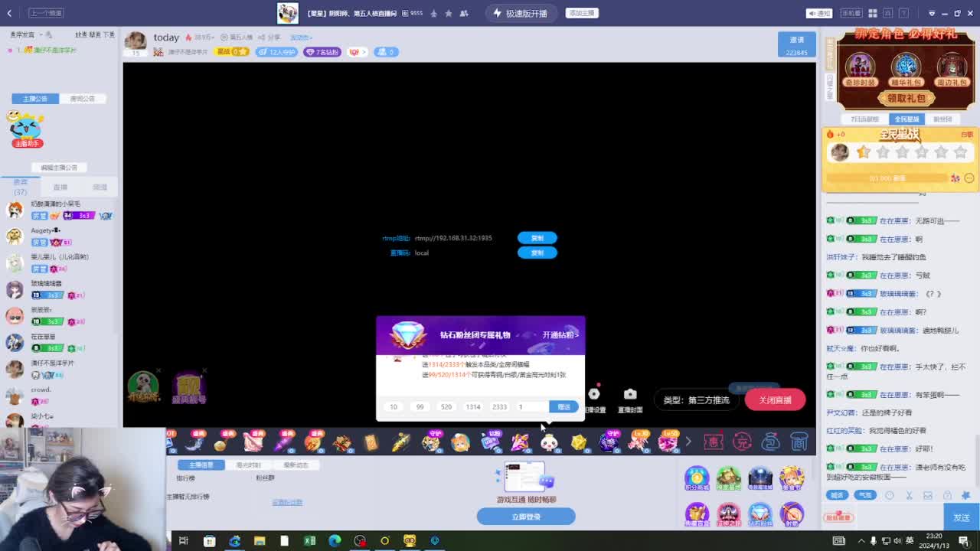Open the 主播信息 tab below the stream
The height and width of the screenshot is (551, 980).
click(x=201, y=465)
